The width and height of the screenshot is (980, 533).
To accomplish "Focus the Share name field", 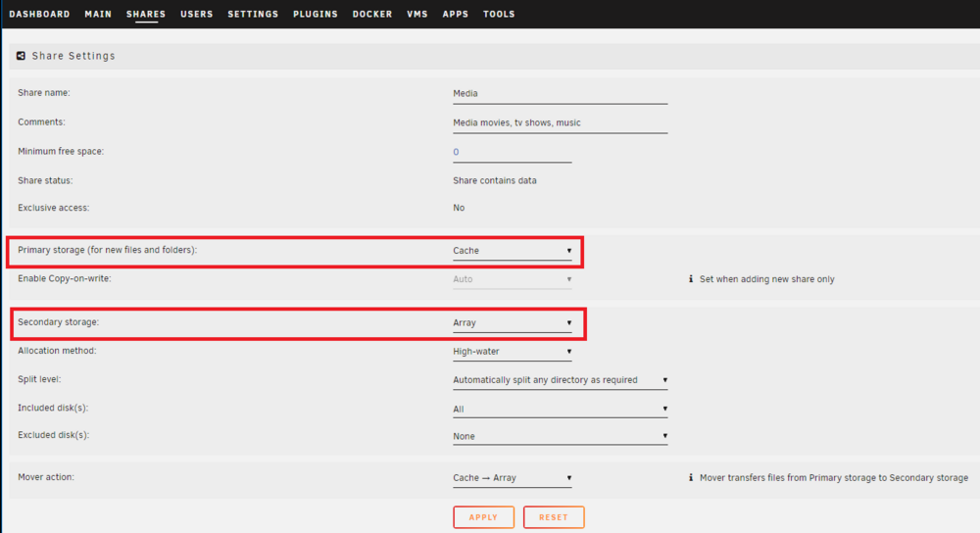I will [x=560, y=94].
